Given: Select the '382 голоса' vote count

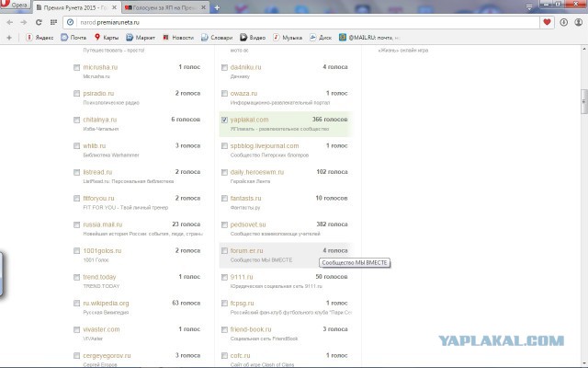Looking at the screenshot, I should (332, 224).
